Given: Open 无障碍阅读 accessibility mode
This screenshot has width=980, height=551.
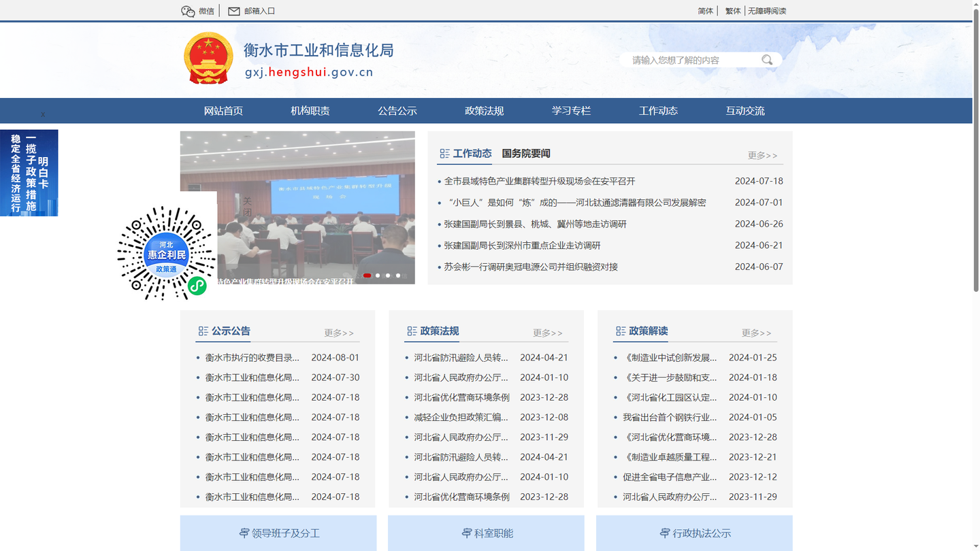Looking at the screenshot, I should [767, 11].
